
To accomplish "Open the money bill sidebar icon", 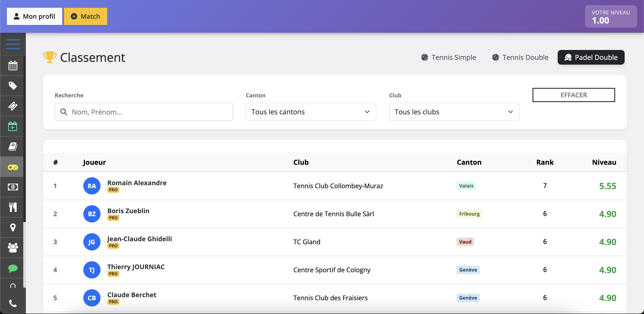I will point(13,187).
